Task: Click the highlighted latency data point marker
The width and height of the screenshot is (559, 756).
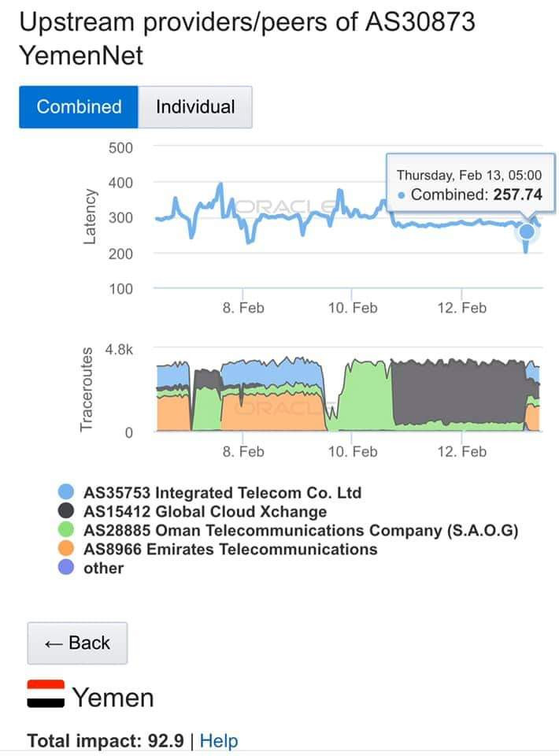Action: [x=526, y=232]
